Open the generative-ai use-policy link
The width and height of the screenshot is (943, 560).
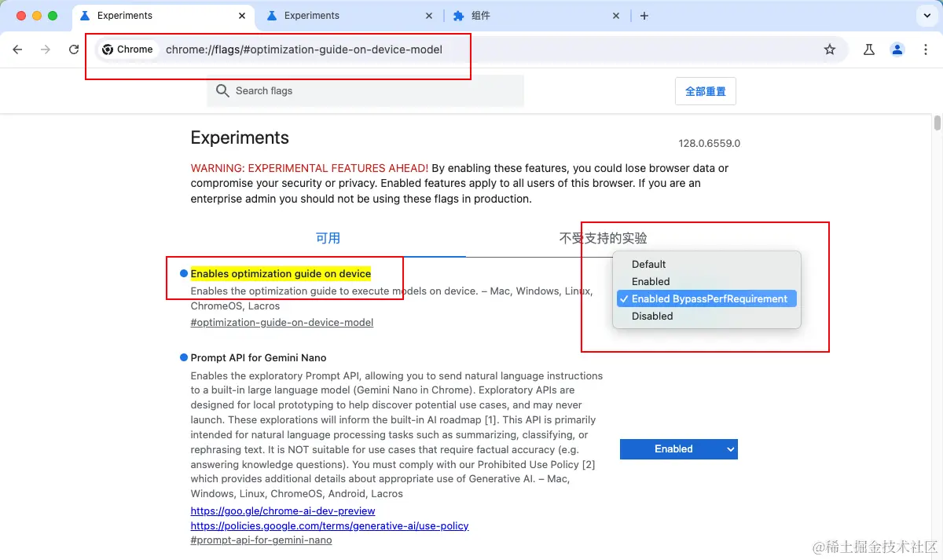(329, 525)
